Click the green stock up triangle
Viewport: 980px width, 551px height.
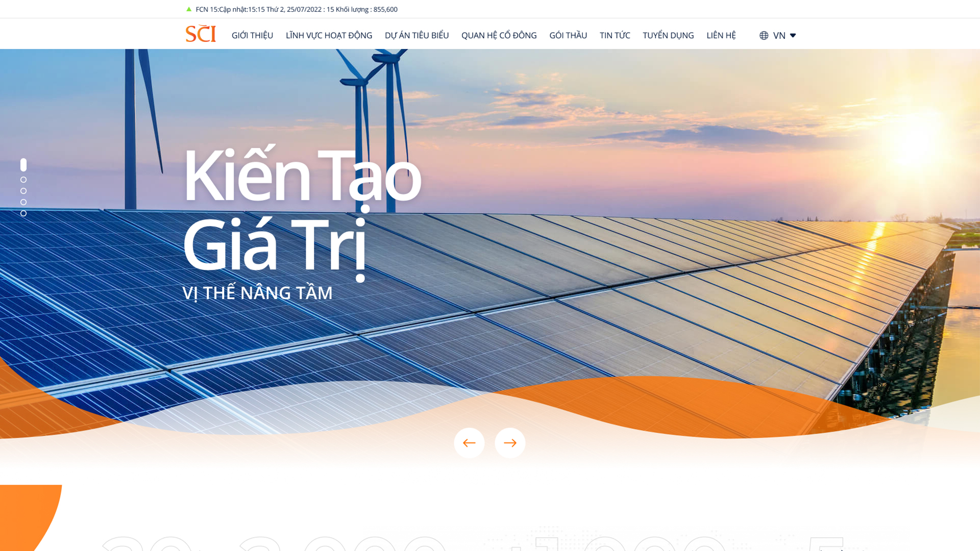pos(189,9)
